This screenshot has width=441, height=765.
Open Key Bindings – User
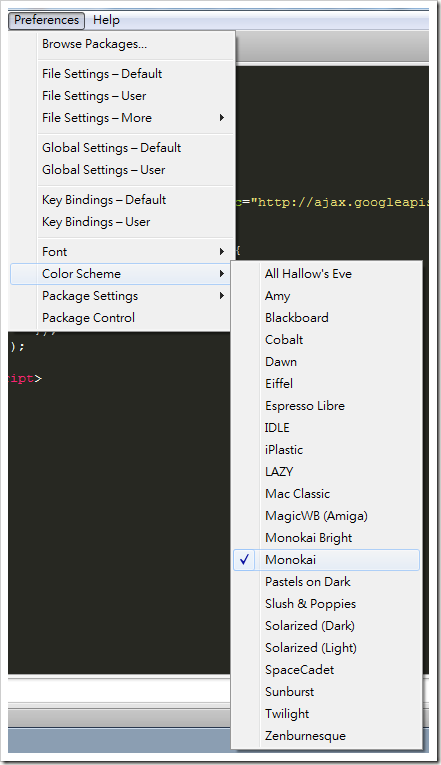(120, 222)
